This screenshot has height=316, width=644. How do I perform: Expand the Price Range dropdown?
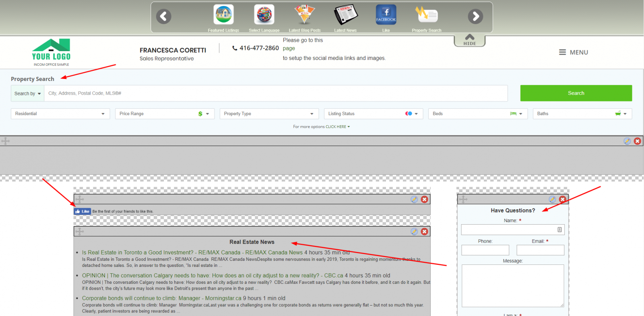pyautogui.click(x=164, y=114)
